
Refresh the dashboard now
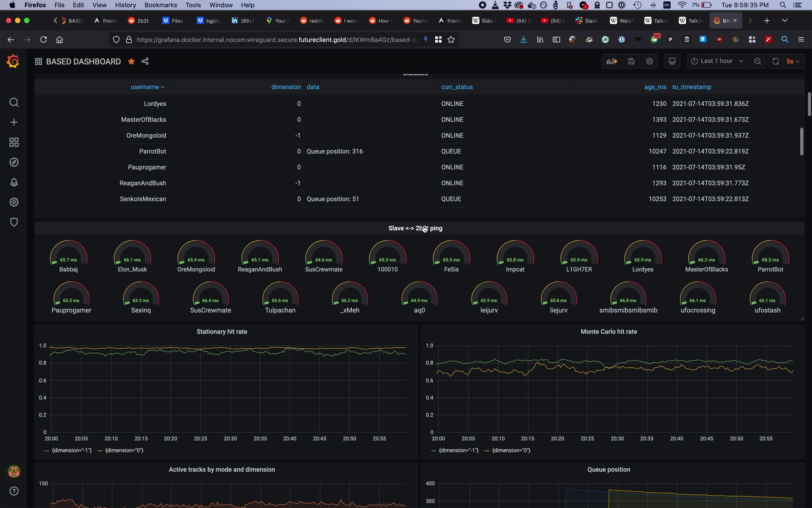[776, 61]
